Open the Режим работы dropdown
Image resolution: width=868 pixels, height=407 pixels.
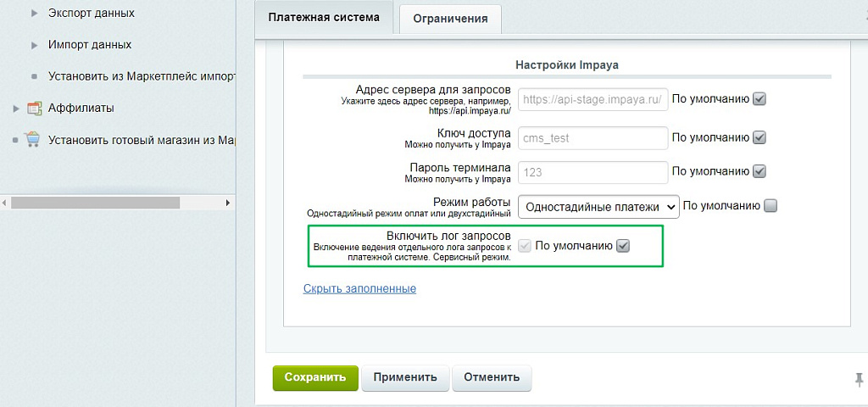598,206
